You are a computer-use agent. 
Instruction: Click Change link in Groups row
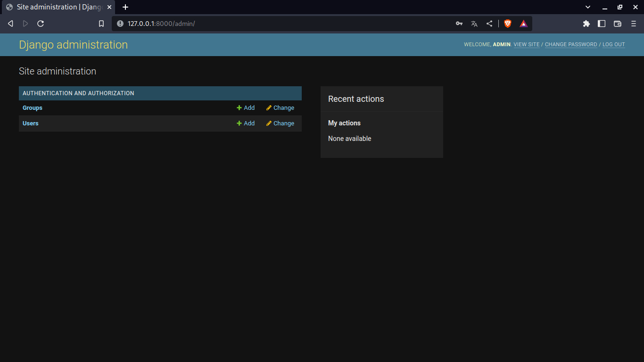point(280,108)
